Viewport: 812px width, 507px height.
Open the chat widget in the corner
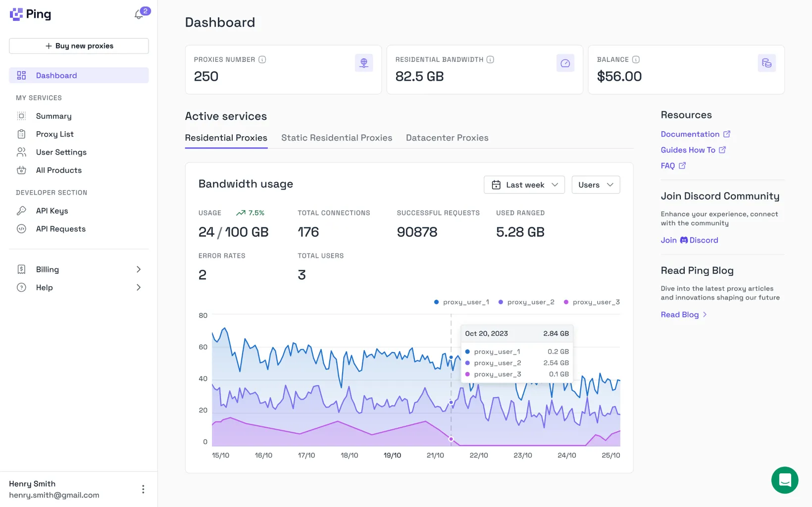point(785,480)
